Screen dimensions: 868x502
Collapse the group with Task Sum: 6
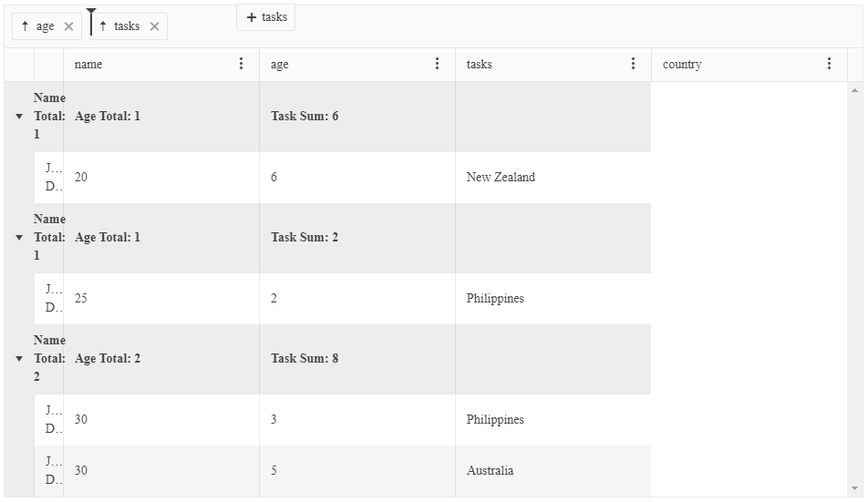[x=19, y=117]
